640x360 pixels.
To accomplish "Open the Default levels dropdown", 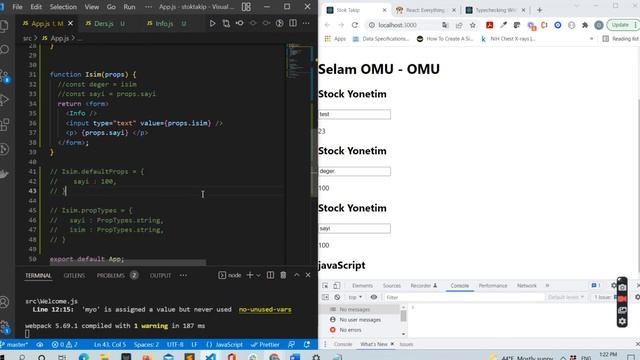I will pos(566,297).
